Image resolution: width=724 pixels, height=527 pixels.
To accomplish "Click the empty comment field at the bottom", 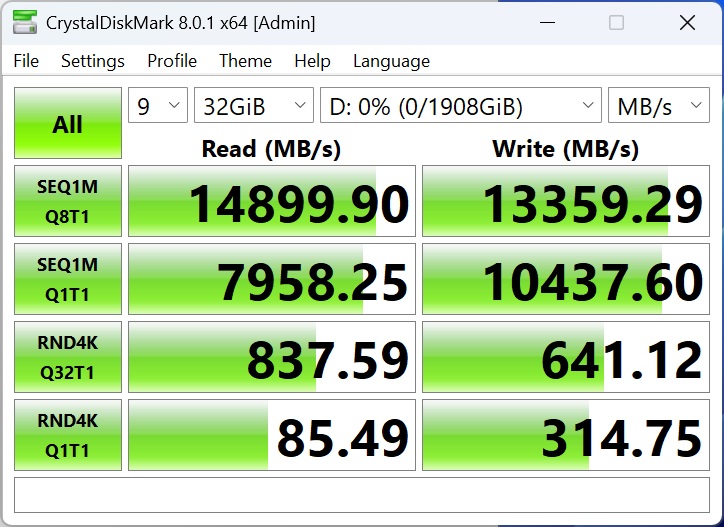I will click(x=362, y=495).
